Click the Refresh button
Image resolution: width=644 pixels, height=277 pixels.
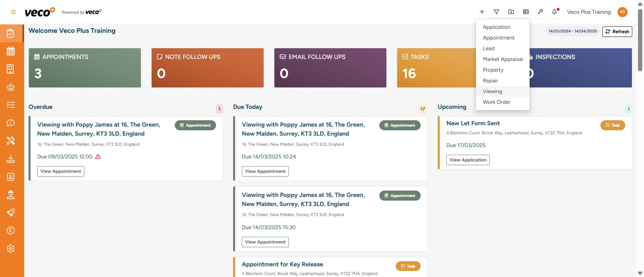617,31
